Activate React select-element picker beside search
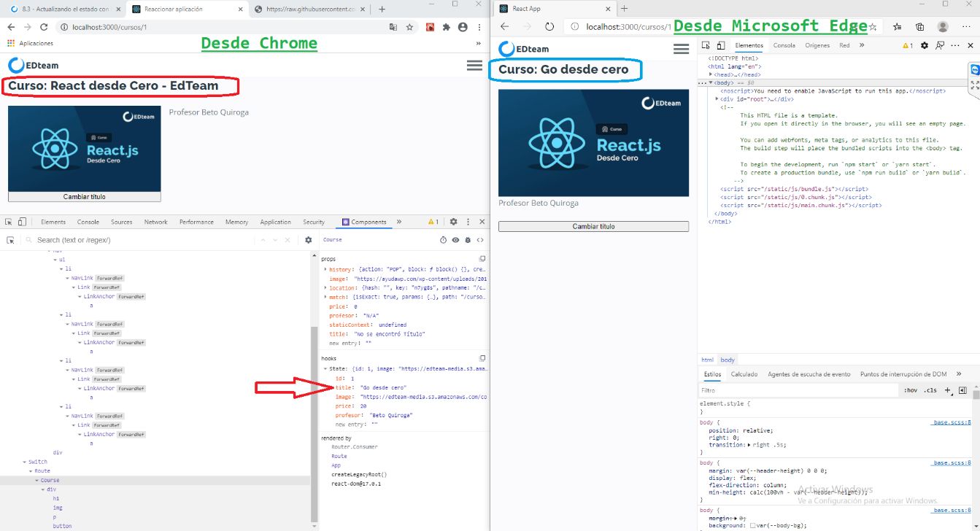Image resolution: width=980 pixels, height=531 pixels. coord(10,240)
